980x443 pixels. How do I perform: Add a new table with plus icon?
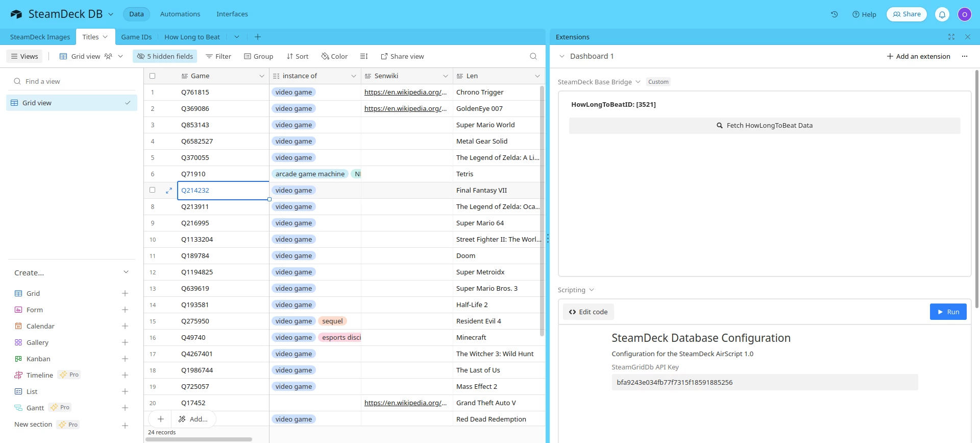click(x=258, y=37)
